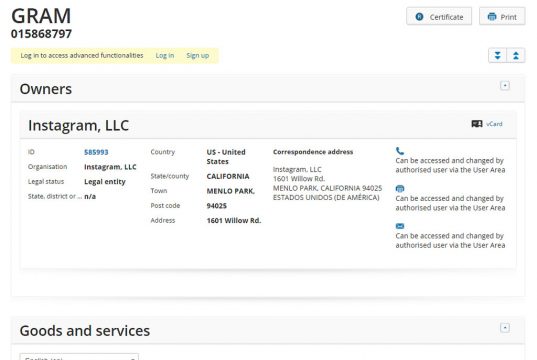Download the Instagram, LLC vCard

(494, 124)
